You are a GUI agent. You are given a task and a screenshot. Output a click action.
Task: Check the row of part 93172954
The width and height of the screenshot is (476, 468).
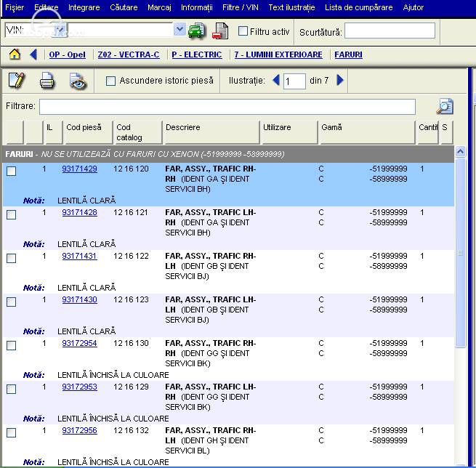click(x=11, y=345)
